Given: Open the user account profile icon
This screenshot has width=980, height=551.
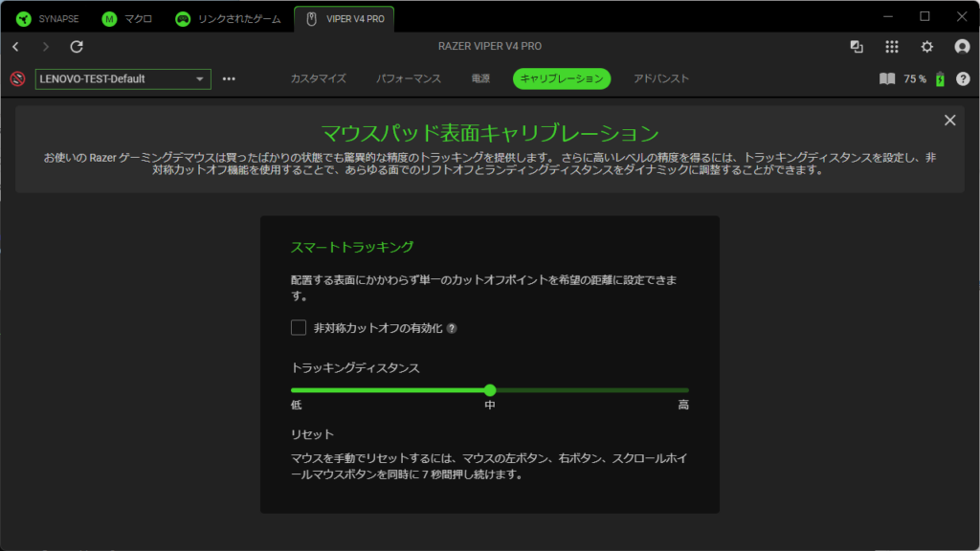Looking at the screenshot, I should pyautogui.click(x=962, y=47).
